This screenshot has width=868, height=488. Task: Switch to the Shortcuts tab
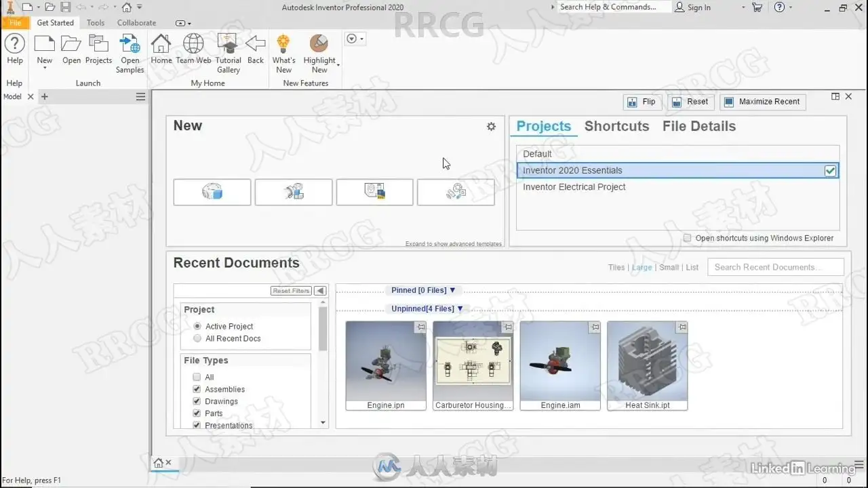pos(616,126)
